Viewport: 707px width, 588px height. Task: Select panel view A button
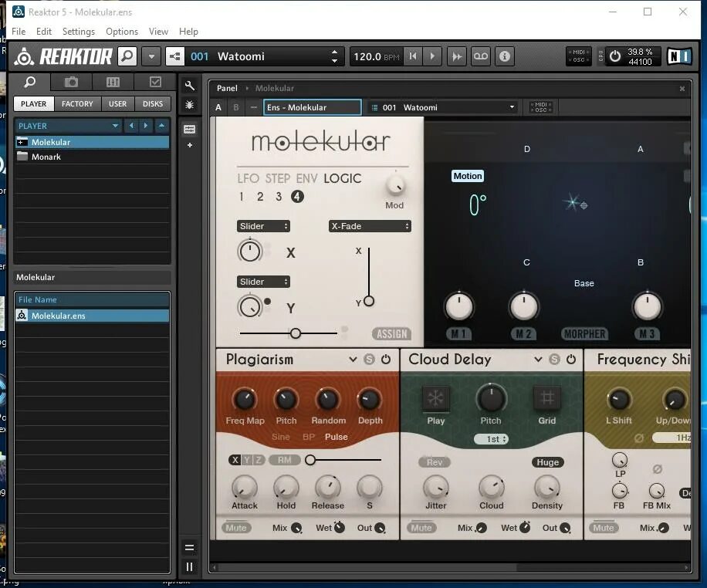click(x=218, y=107)
